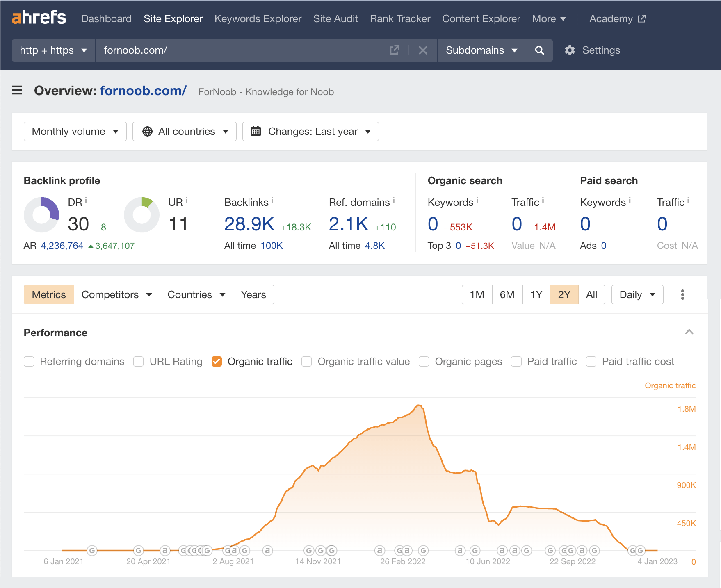This screenshot has height=588, width=721.
Task: Open the three-dot options menu near Daily
Action: pyautogui.click(x=682, y=294)
